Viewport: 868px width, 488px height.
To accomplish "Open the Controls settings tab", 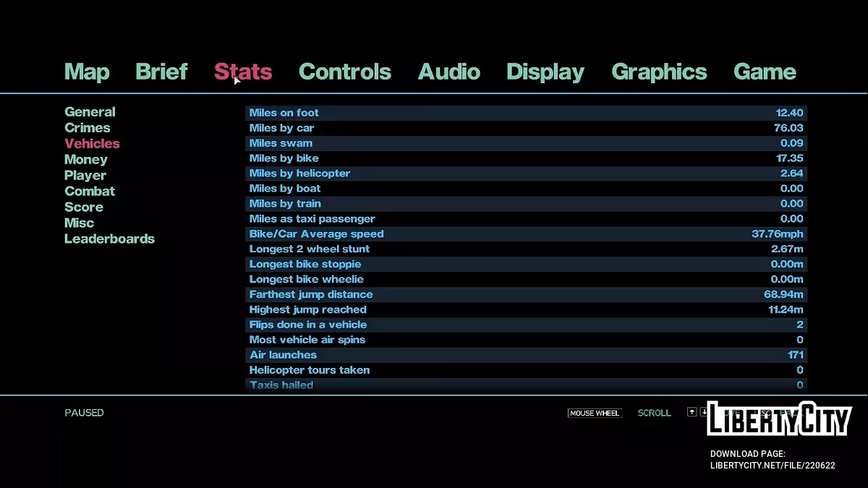I will coord(344,72).
